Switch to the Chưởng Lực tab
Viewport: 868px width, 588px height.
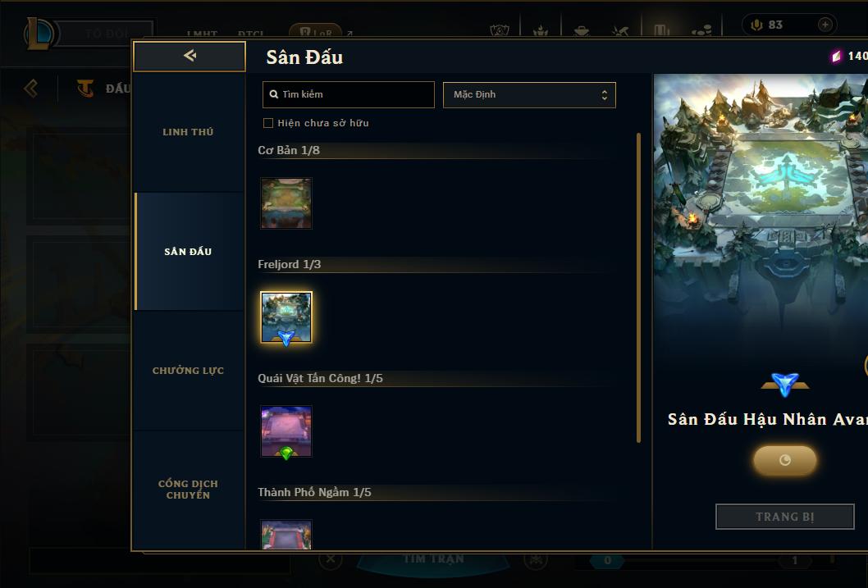[x=188, y=371]
